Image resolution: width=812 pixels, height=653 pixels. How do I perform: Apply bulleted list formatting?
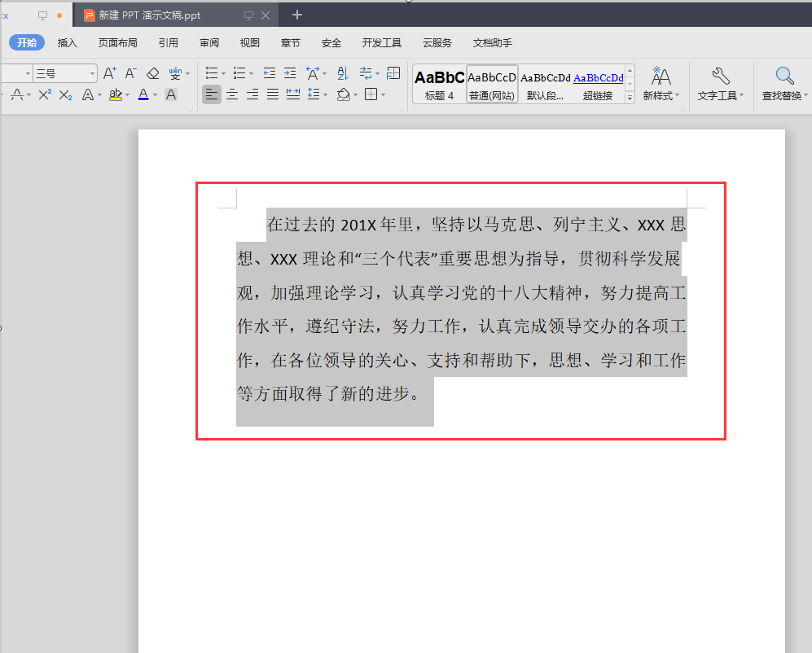click(211, 73)
